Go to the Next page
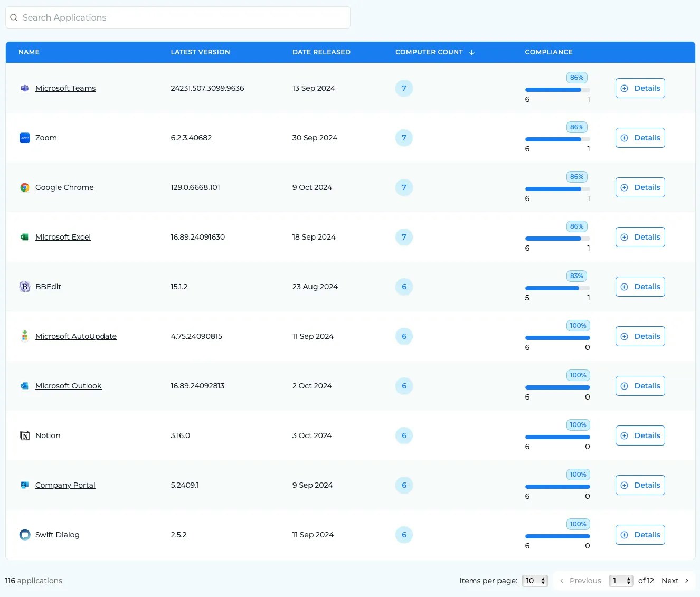The image size is (700, 597). point(675,581)
